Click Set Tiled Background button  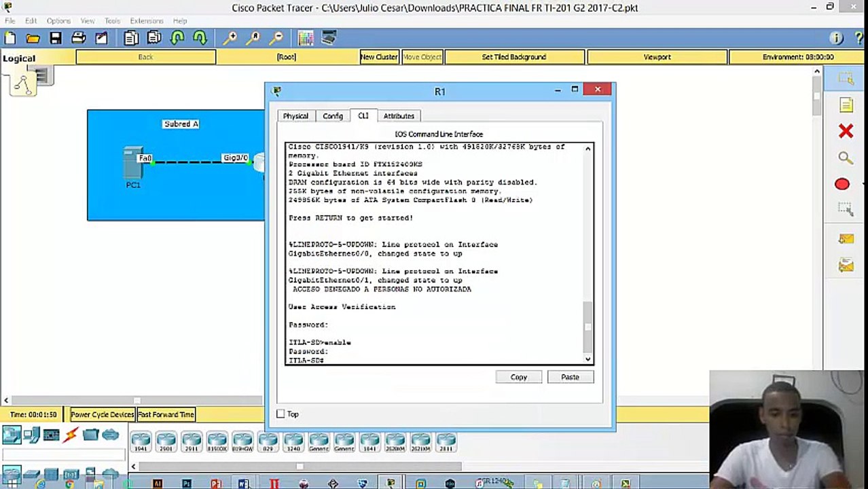(x=514, y=57)
